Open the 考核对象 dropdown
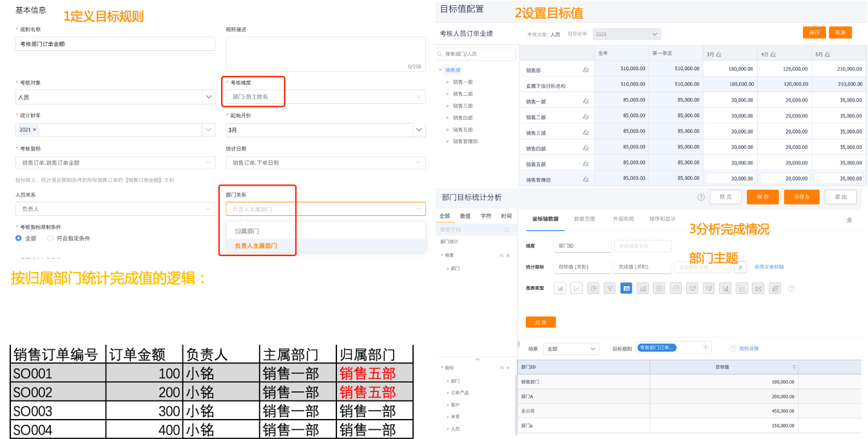 pyautogui.click(x=209, y=97)
